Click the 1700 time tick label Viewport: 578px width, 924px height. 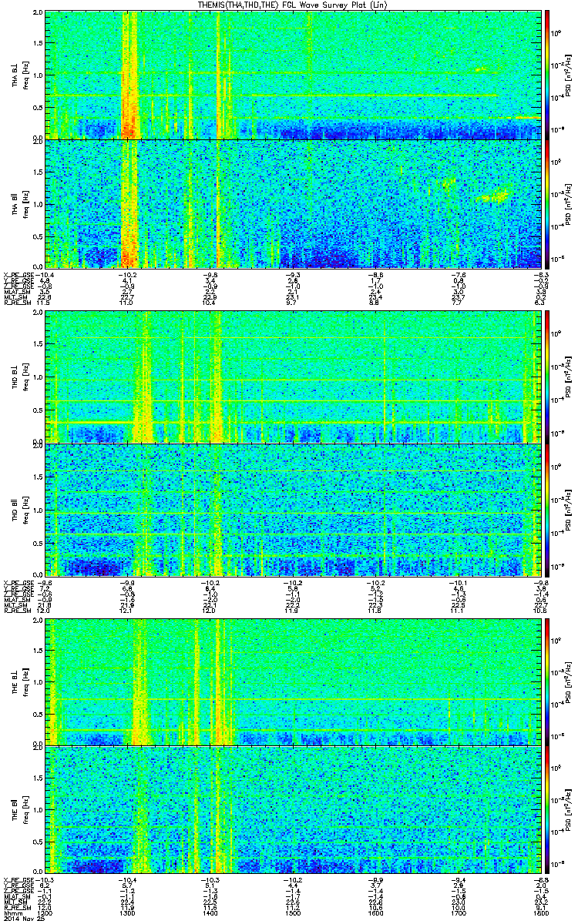(459, 915)
